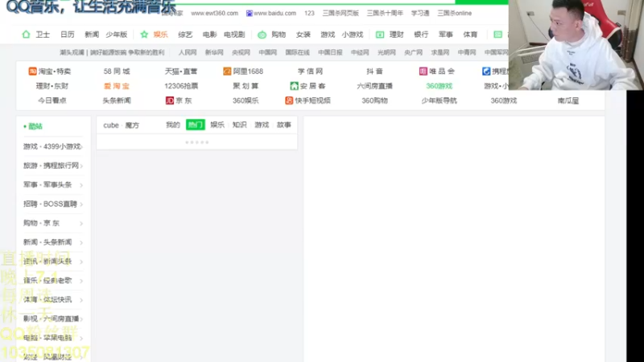Click the finance icon beside 理财
644x362 pixels.
point(380,35)
